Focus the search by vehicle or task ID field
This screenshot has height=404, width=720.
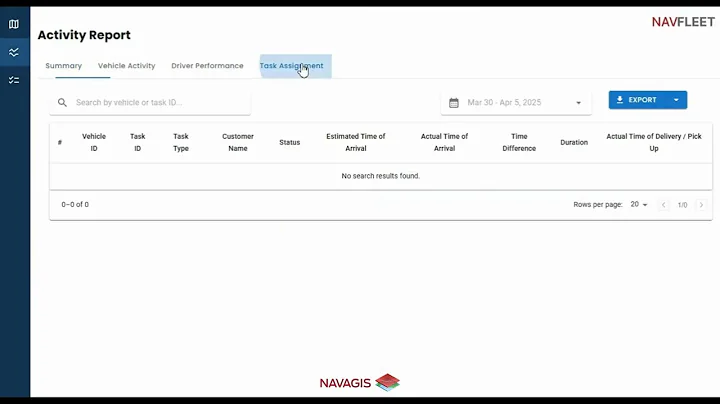pyautogui.click(x=150, y=102)
